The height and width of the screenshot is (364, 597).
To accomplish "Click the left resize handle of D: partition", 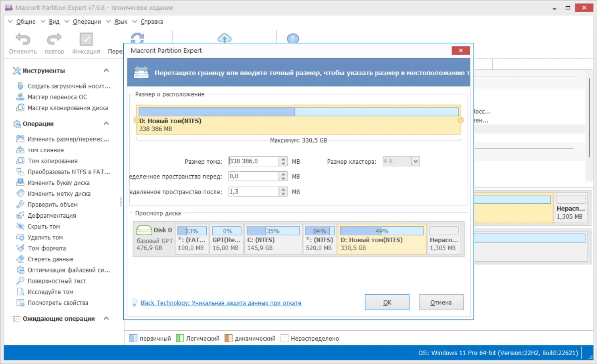I will click(x=136, y=120).
